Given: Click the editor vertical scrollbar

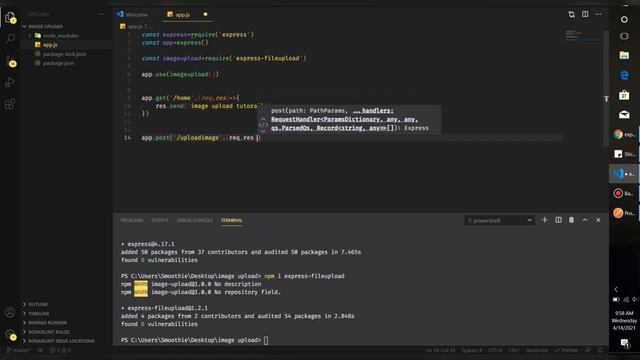Looking at the screenshot, I should tap(606, 88).
